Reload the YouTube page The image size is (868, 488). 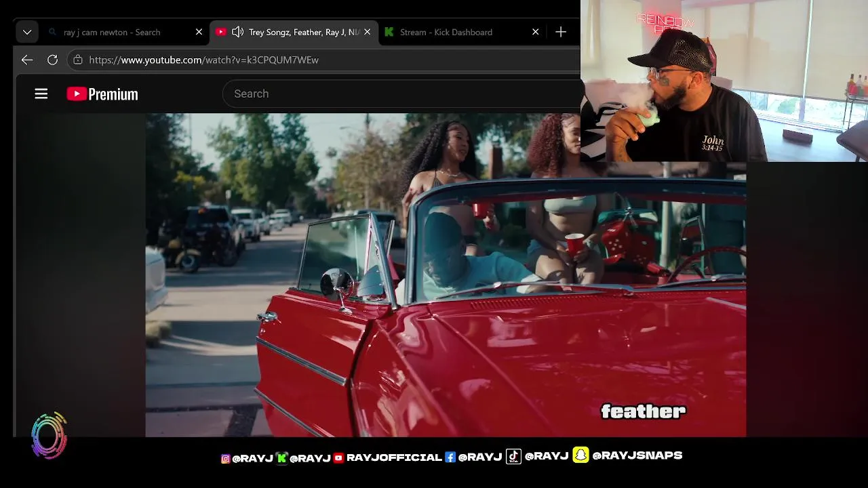(x=52, y=60)
